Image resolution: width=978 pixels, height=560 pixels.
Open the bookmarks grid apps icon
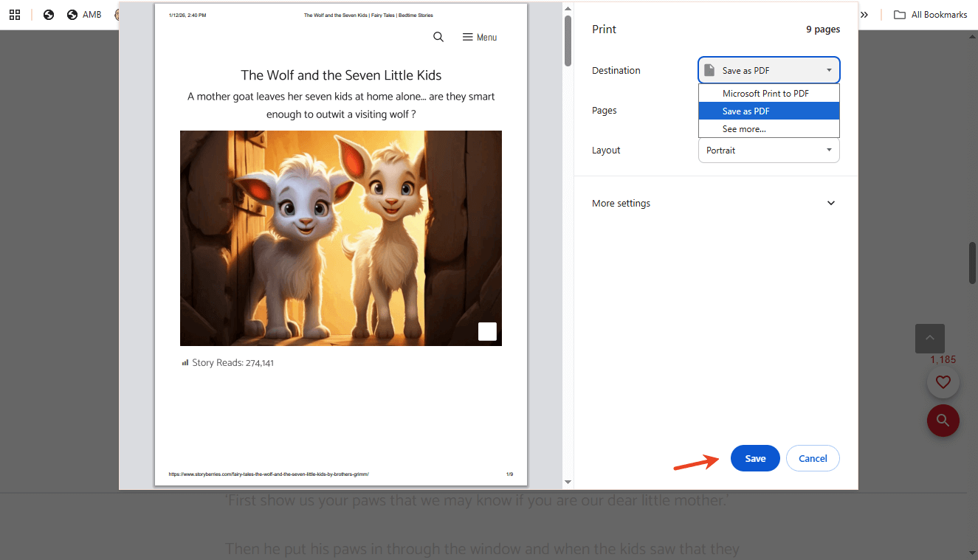15,14
